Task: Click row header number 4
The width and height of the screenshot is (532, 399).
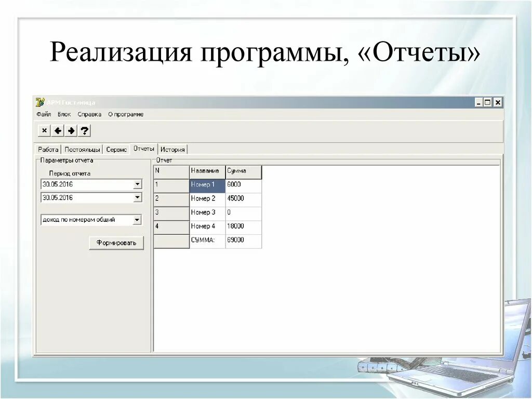Action: (171, 228)
